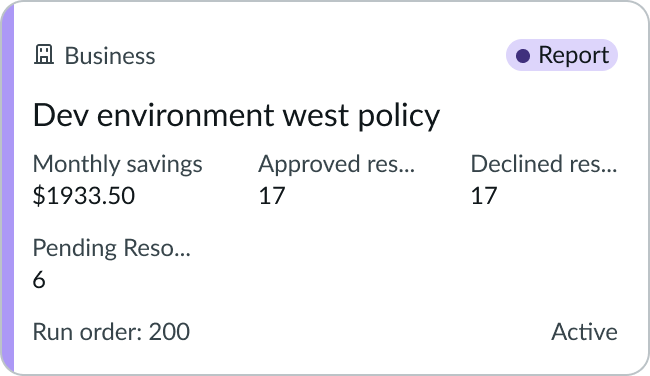
Task: Click the Report badge dot
Action: tap(523, 56)
